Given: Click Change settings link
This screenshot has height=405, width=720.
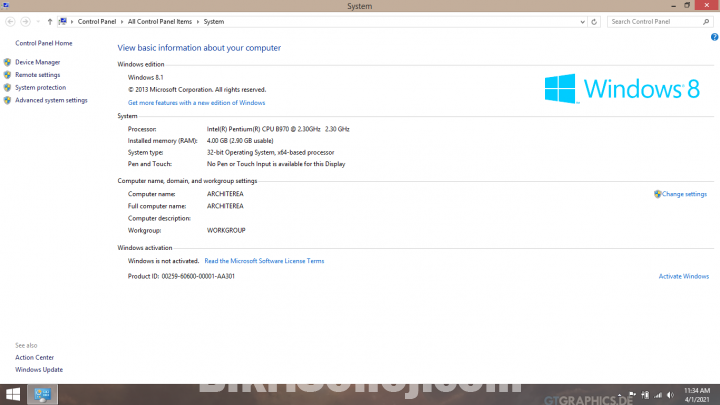Looking at the screenshot, I should 684,194.
